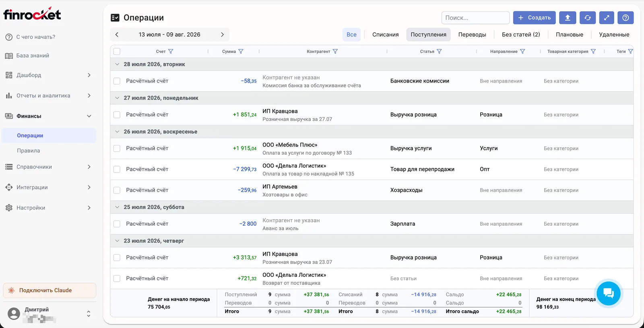Collapse the 25 июля 2026 group
This screenshot has width=644, height=328.
(x=117, y=207)
